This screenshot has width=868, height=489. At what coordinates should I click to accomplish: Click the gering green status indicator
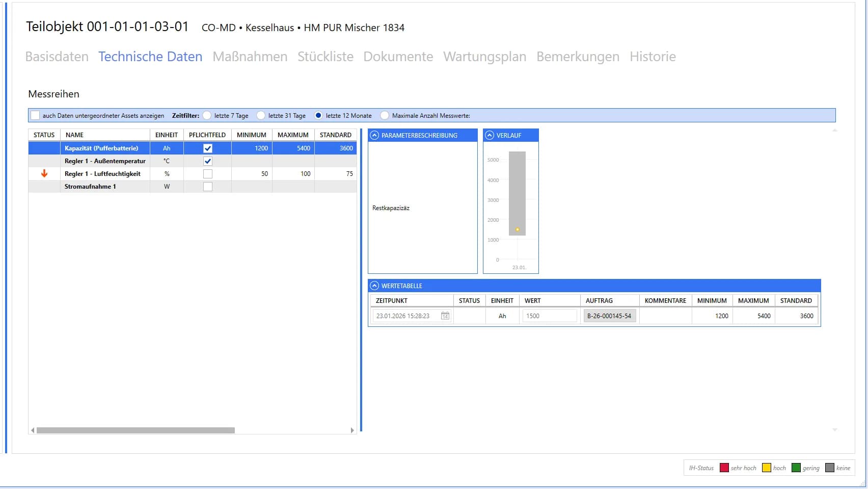[797, 468]
